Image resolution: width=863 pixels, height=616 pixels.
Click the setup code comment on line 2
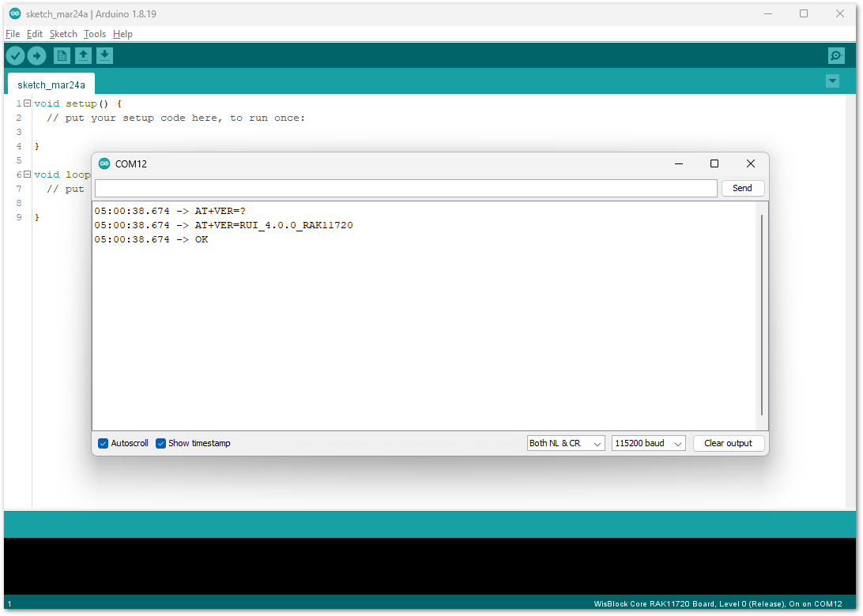[x=175, y=118]
